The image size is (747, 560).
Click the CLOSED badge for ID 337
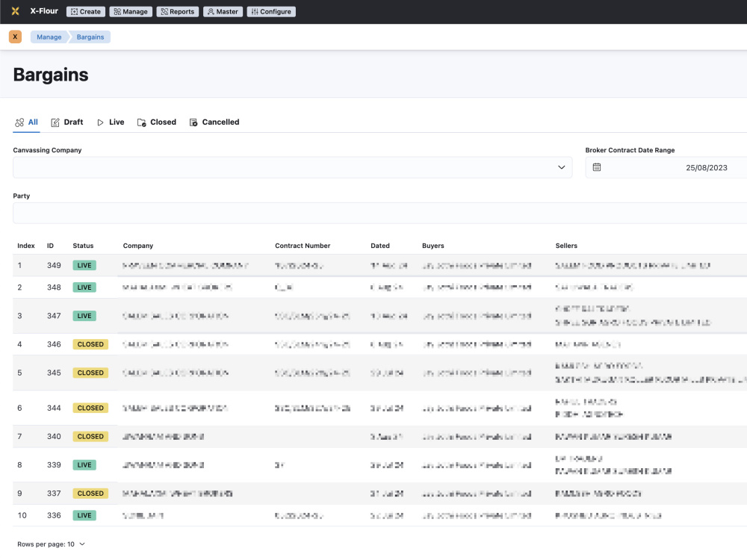pos(90,494)
